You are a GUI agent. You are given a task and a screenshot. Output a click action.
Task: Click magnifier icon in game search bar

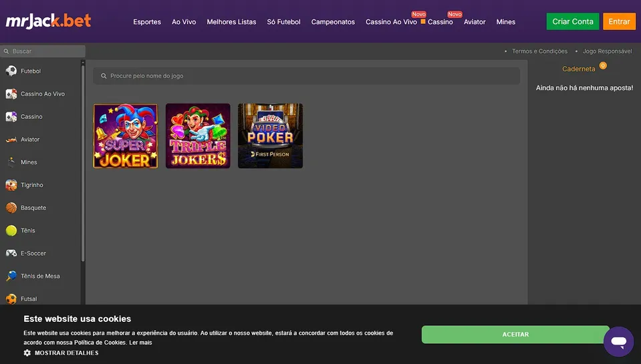pyautogui.click(x=104, y=76)
